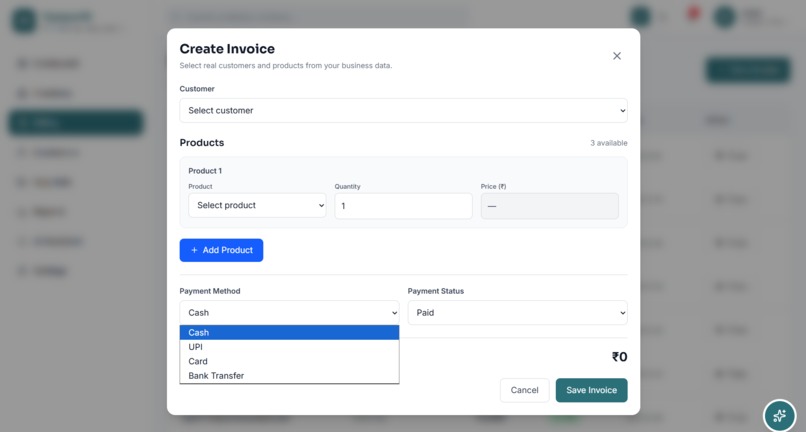Click the '3 available' products text

point(609,143)
